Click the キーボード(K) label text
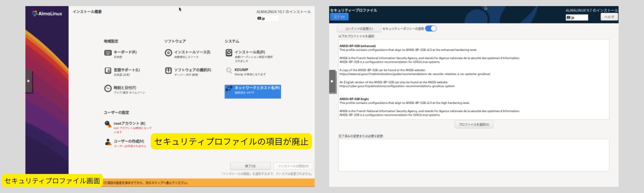 click(125, 52)
